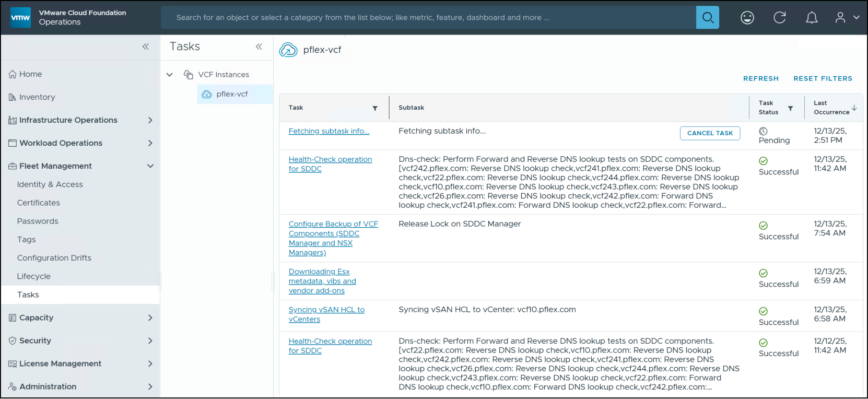The image size is (868, 399).
Task: Click the pflex-vcf cloud icon in tree
Action: tap(207, 94)
